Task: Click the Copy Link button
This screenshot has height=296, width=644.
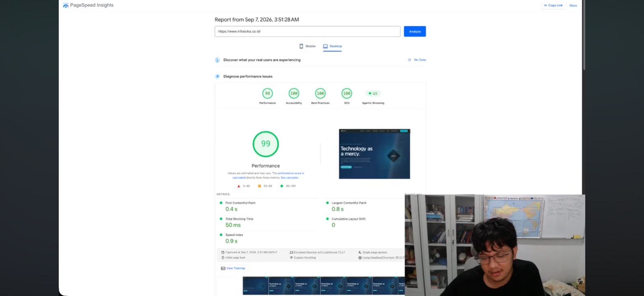Action: pos(553,5)
